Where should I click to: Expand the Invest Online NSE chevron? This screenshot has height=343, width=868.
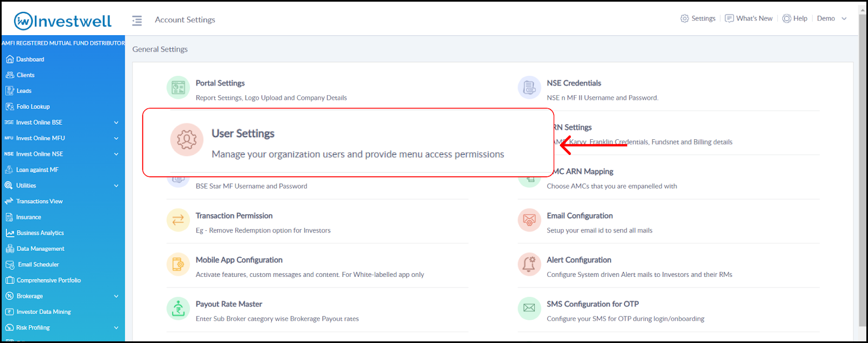pyautogui.click(x=116, y=154)
